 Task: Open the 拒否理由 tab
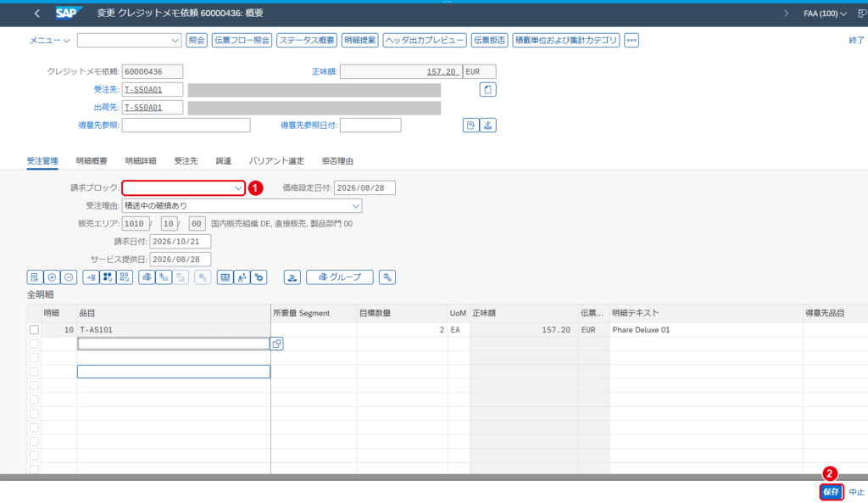337,160
